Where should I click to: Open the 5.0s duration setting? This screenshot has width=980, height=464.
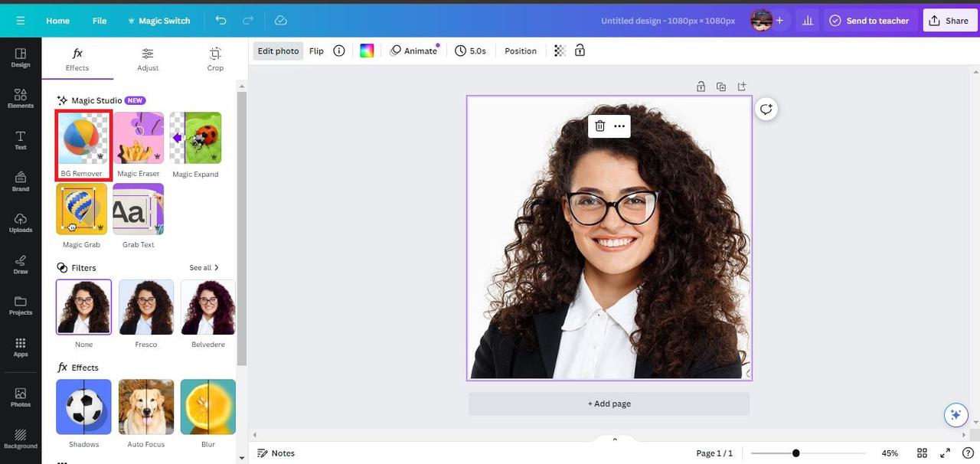(x=470, y=51)
